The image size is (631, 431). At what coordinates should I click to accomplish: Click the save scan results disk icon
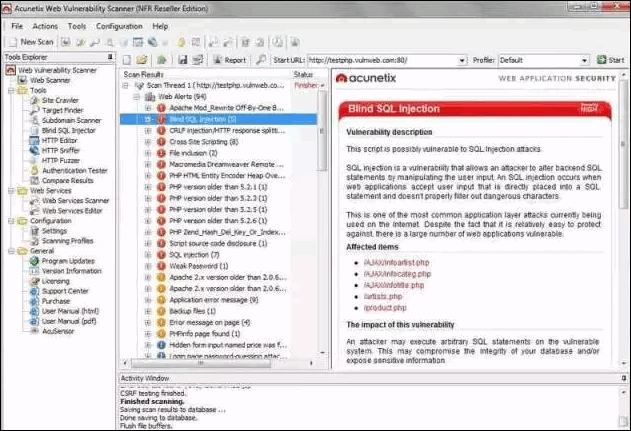(x=183, y=60)
